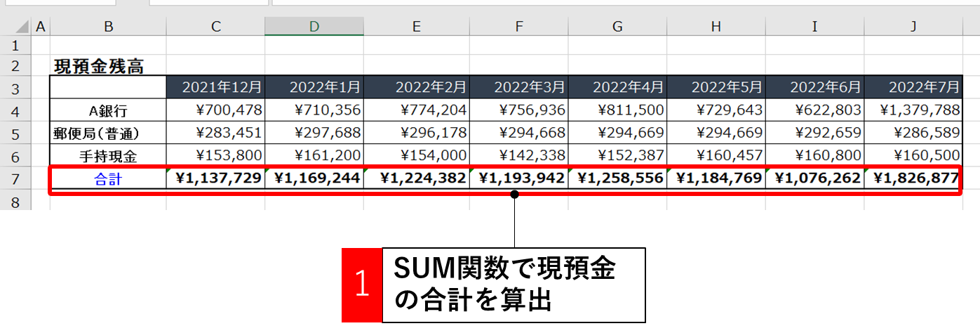Select row 8 header
Image resolution: width=980 pixels, height=333 pixels.
pos(15,202)
